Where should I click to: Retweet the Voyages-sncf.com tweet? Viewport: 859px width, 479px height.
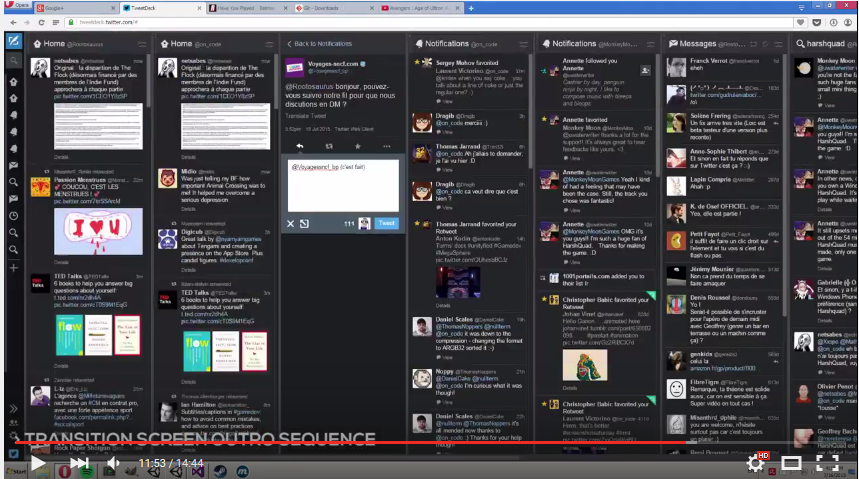click(x=329, y=146)
